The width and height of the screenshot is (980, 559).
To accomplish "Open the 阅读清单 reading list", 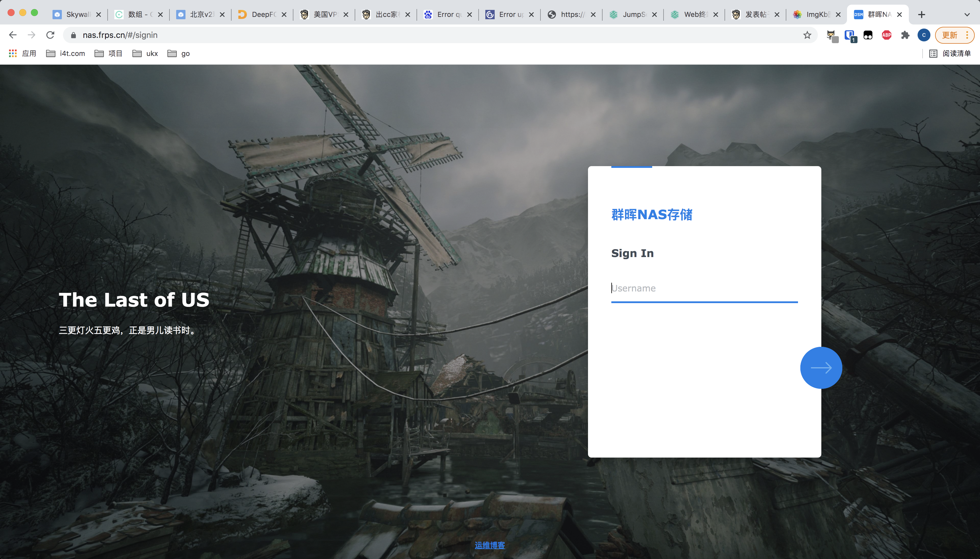I will (950, 53).
